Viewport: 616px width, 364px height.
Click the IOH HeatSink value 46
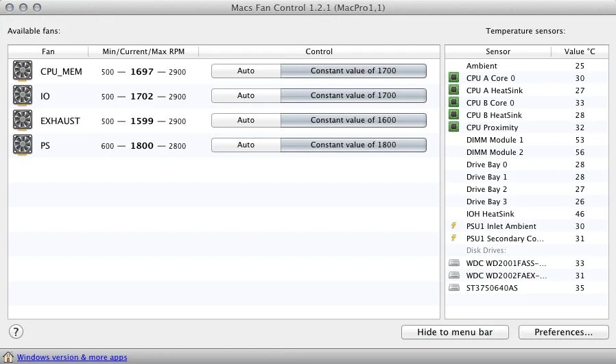tap(580, 214)
